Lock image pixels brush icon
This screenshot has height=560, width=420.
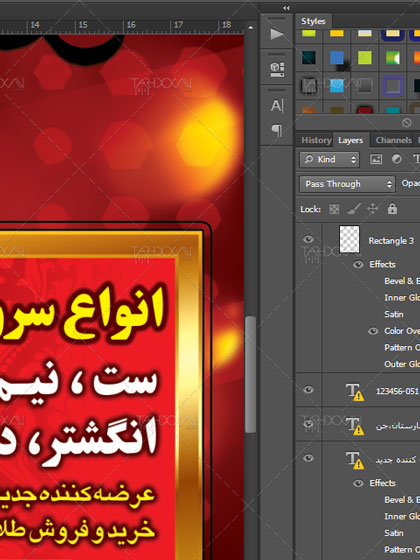[354, 209]
